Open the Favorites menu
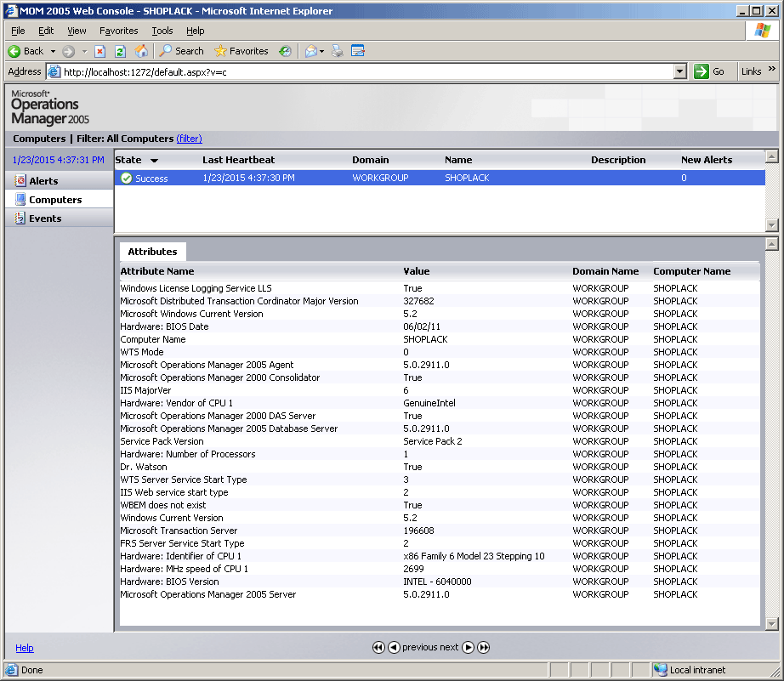Viewport: 784px width, 681px height. (118, 31)
